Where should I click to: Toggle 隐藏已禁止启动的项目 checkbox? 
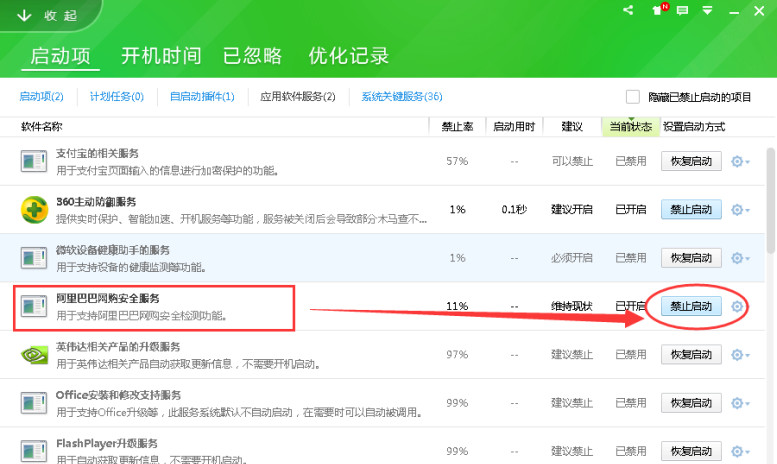coord(633,97)
